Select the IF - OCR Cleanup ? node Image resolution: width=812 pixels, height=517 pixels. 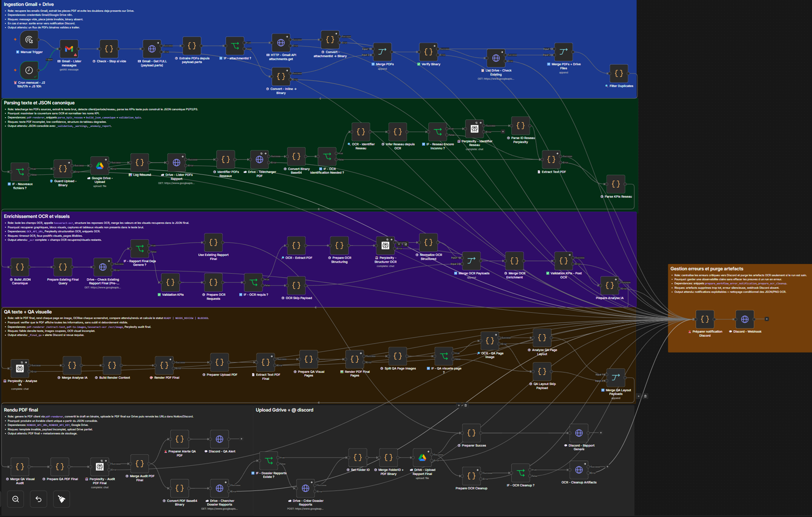[521, 473]
